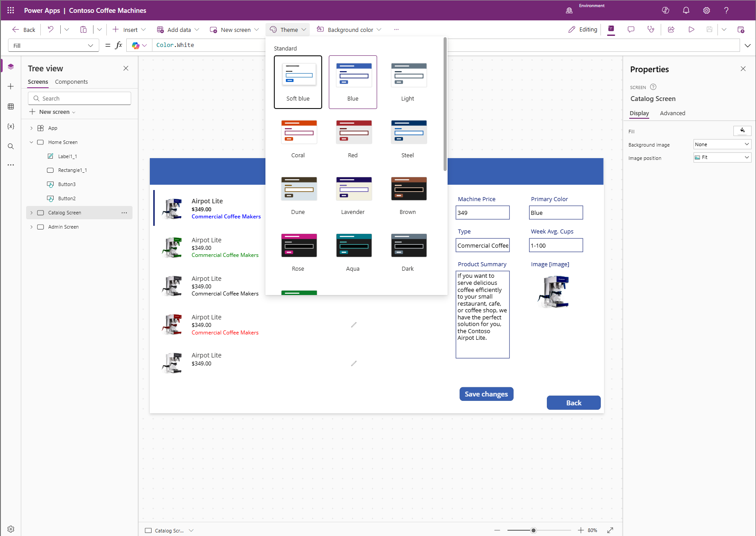Click the Undo icon
Image resolution: width=756 pixels, height=536 pixels.
51,30
